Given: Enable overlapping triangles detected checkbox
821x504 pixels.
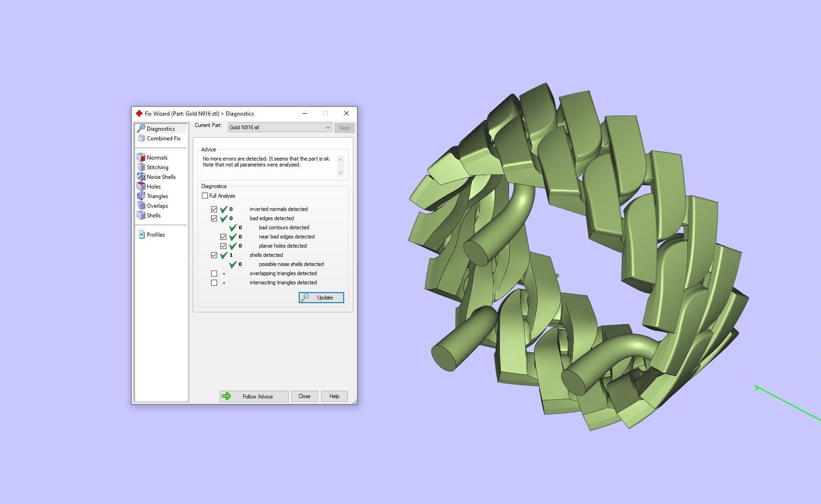Looking at the screenshot, I should (x=214, y=273).
